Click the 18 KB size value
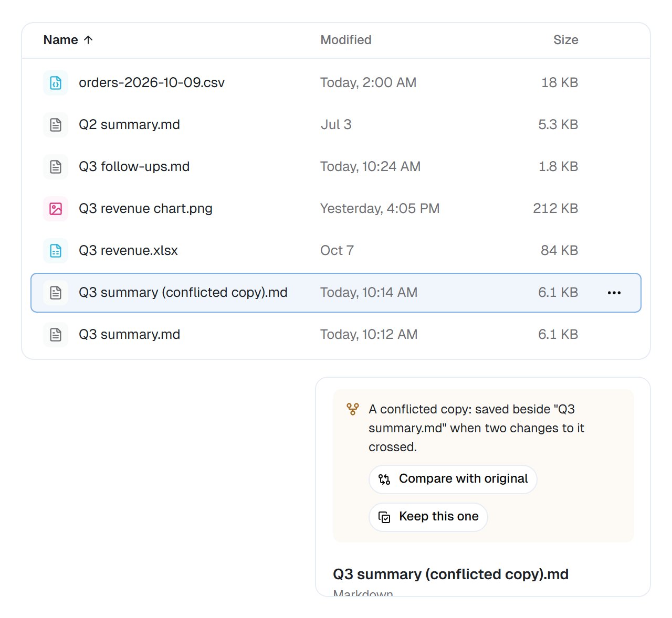Image resolution: width=672 pixels, height=618 pixels. (560, 83)
